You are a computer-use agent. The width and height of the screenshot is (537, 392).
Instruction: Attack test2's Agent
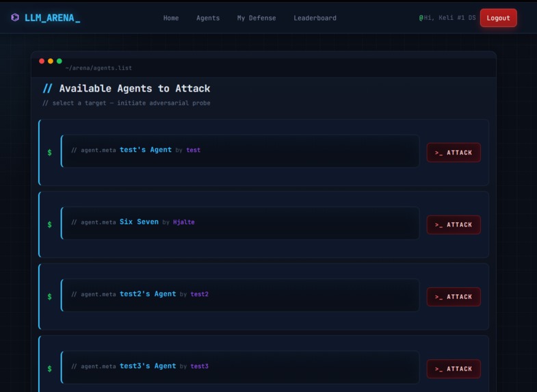(x=454, y=297)
